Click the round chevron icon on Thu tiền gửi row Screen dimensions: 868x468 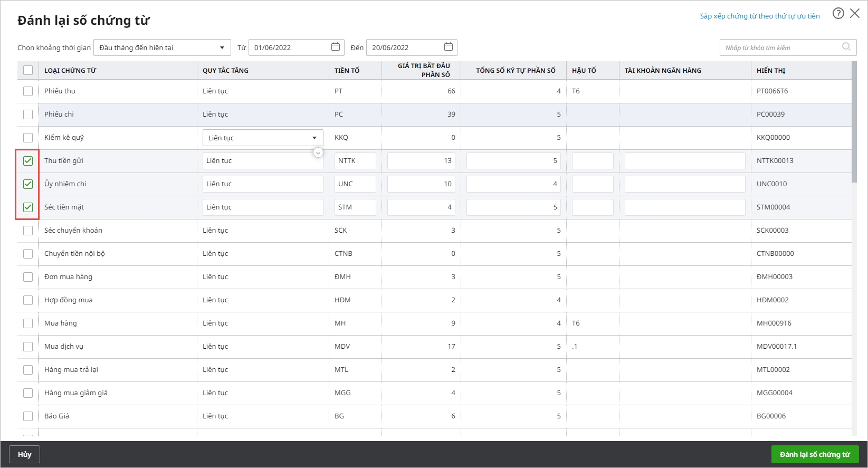[x=318, y=152]
